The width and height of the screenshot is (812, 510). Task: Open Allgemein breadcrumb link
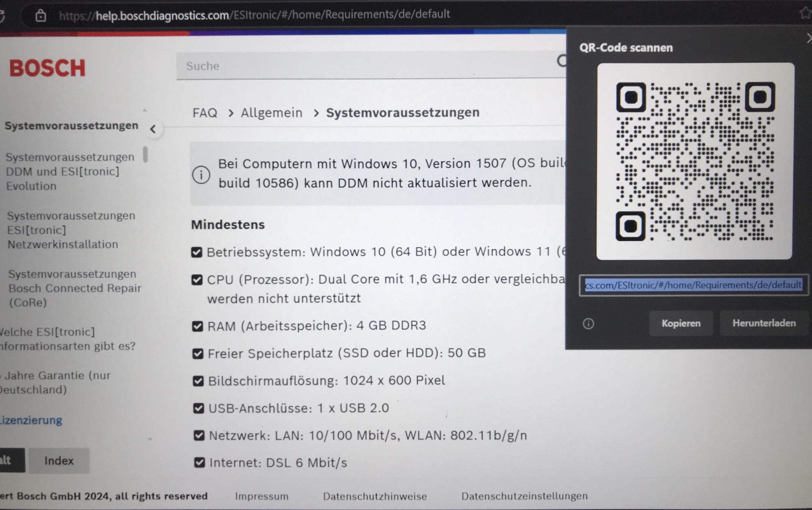pos(272,112)
